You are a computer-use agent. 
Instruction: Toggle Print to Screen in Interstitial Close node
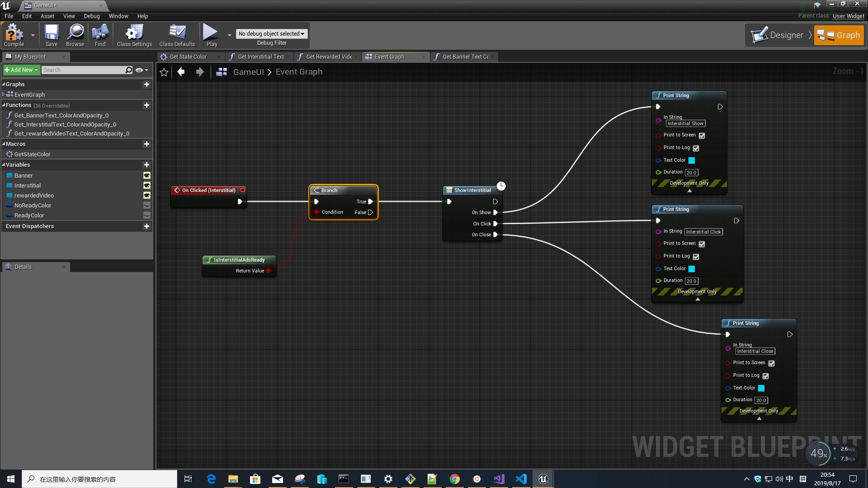point(771,362)
